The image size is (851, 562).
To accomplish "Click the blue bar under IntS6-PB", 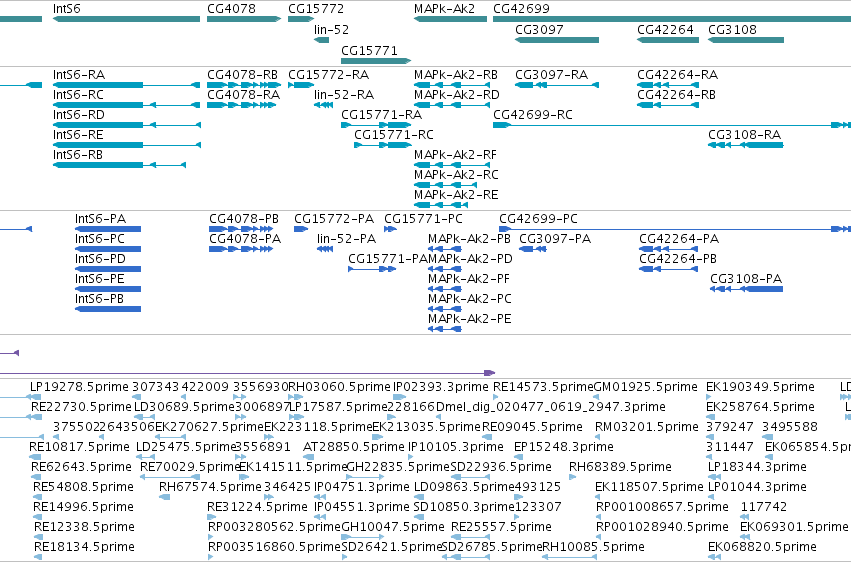I will (108, 309).
